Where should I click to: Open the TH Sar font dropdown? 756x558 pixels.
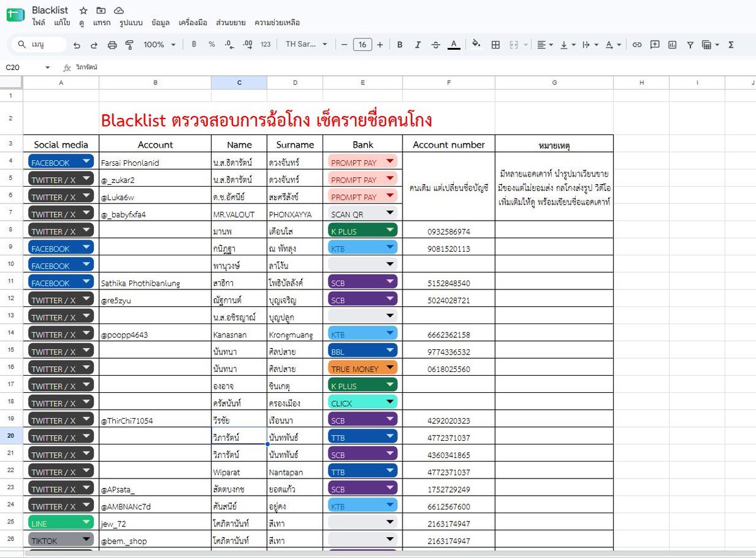[x=307, y=45]
